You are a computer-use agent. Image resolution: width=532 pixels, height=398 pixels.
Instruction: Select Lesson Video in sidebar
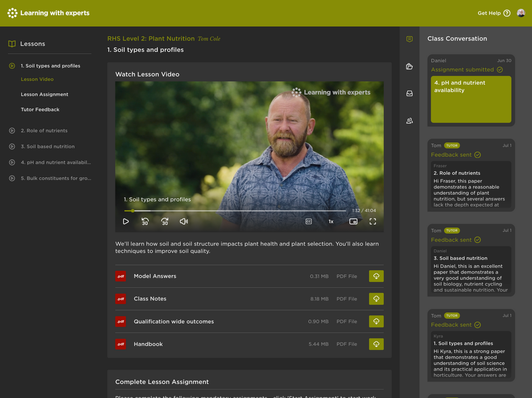[37, 79]
